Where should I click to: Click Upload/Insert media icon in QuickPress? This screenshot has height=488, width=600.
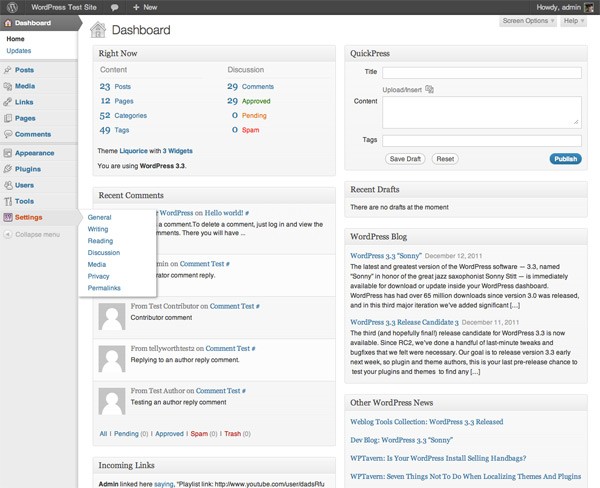(x=429, y=90)
